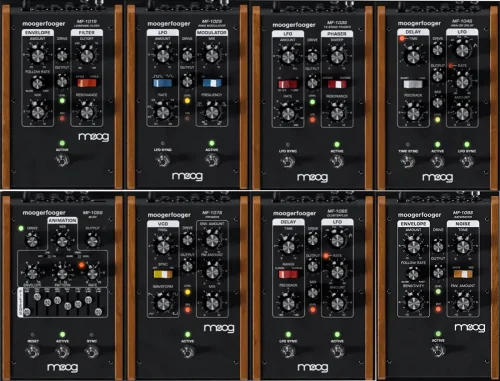Toggle the MF-108S ClusterFlux LFO Sync footswitch
The height and width of the screenshot is (381, 500).
(288, 352)
